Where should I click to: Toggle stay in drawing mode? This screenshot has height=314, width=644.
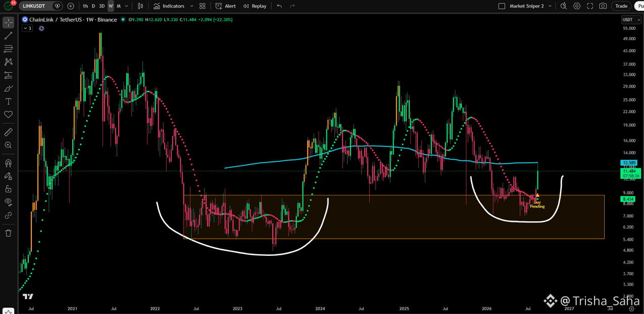(9, 176)
